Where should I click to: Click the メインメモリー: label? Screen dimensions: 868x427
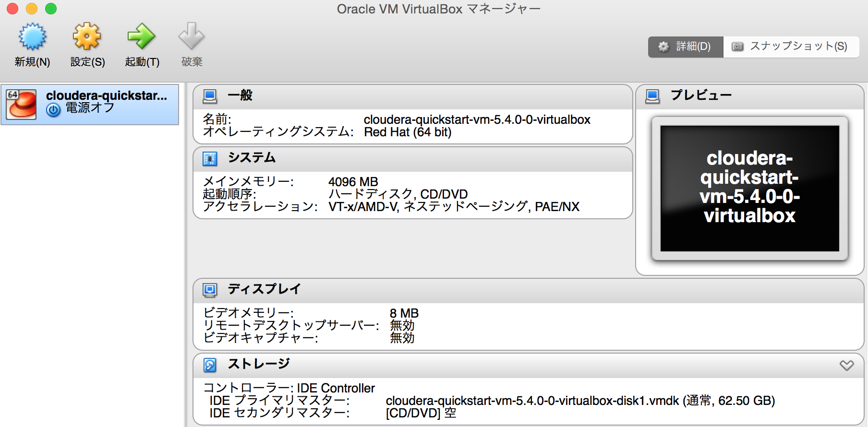tap(248, 182)
